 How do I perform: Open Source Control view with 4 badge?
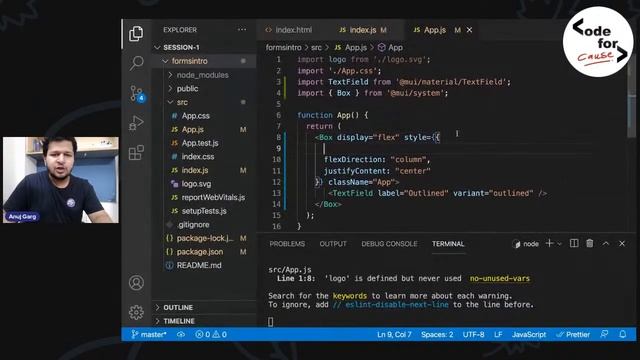[137, 93]
